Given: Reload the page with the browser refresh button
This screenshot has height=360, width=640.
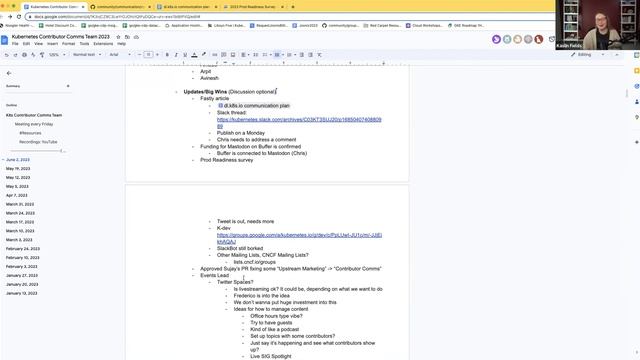Looking at the screenshot, I should (x=19, y=17).
